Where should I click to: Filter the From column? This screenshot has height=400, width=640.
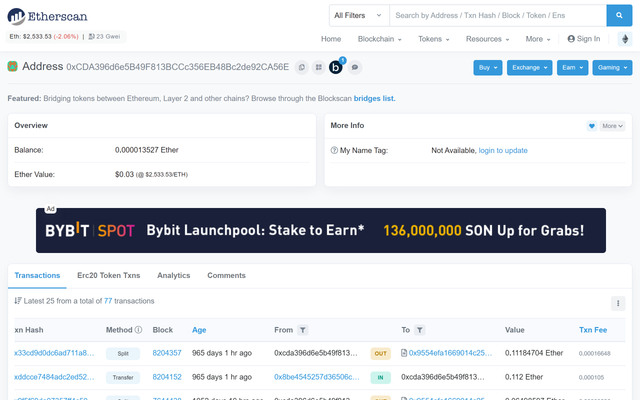[302, 330]
